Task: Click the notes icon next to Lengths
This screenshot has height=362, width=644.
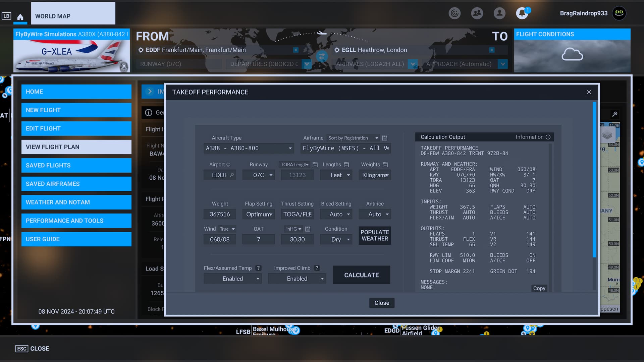Action: coord(346,165)
